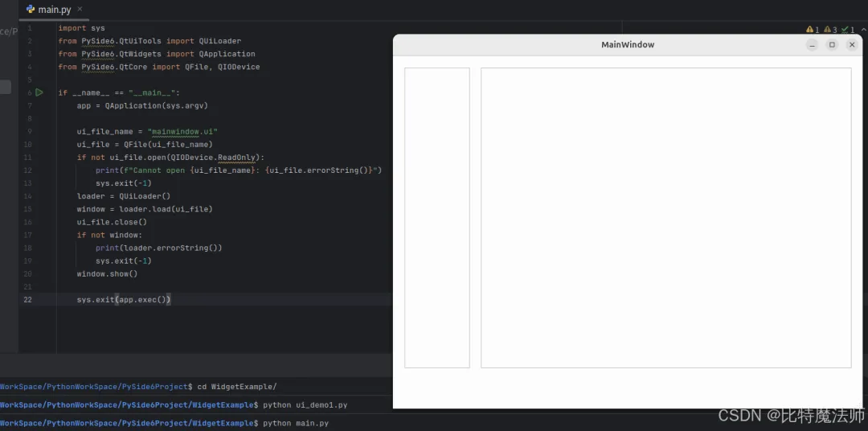Screen dimensions: 868x431
Task: Click the QApplication import line
Action: (157, 54)
